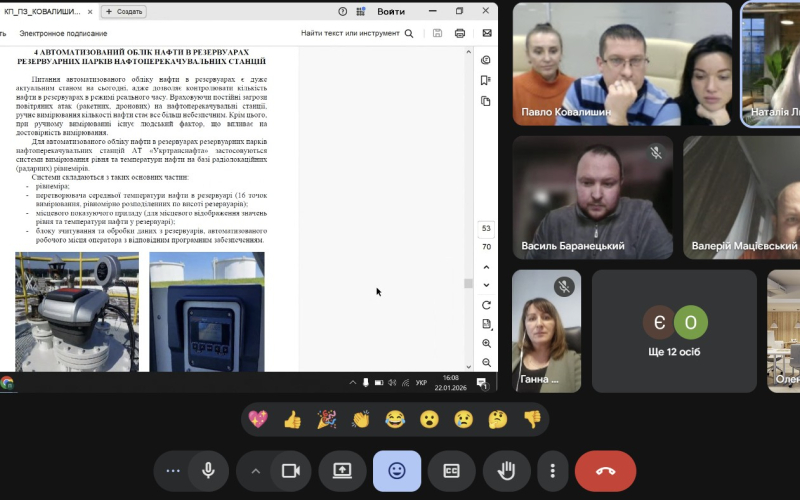Open the notification center icon
The height and width of the screenshot is (500, 800).
(482, 383)
